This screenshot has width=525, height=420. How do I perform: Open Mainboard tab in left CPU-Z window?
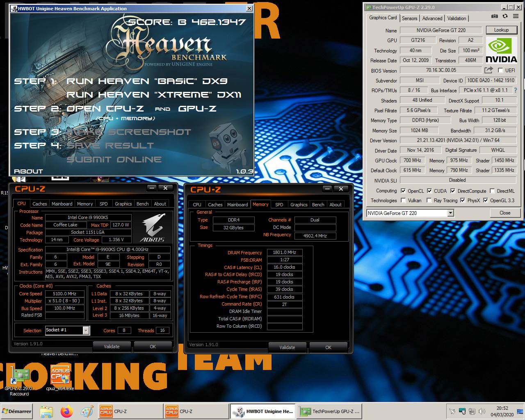tap(62, 204)
